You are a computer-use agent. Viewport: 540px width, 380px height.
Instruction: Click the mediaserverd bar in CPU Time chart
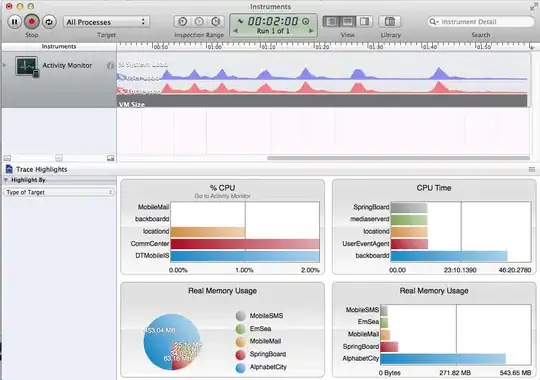click(x=409, y=220)
